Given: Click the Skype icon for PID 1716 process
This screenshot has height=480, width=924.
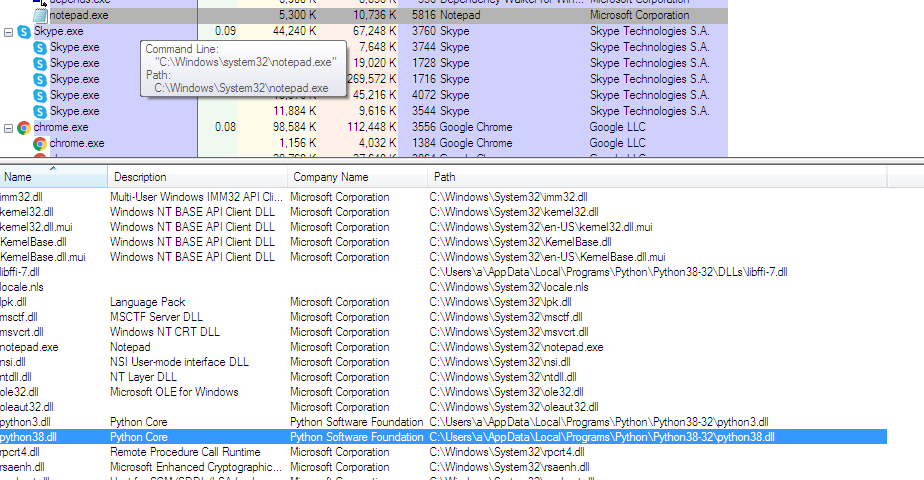Looking at the screenshot, I should pos(40,80).
